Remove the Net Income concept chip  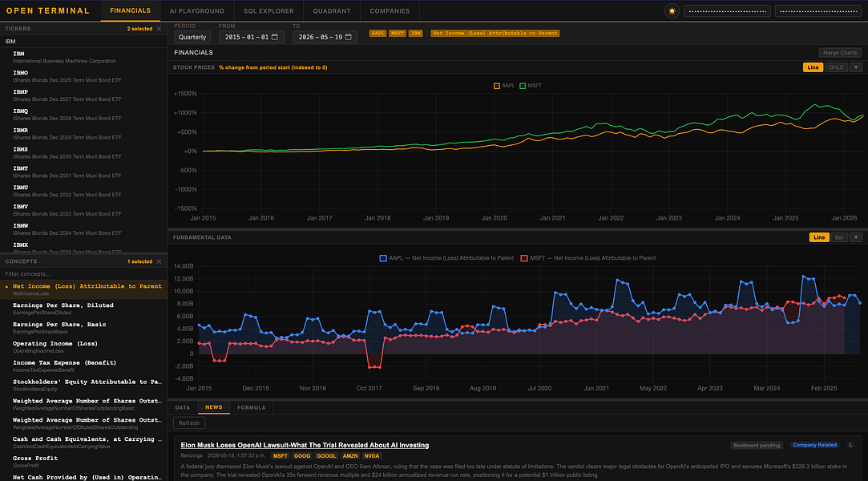(x=495, y=33)
